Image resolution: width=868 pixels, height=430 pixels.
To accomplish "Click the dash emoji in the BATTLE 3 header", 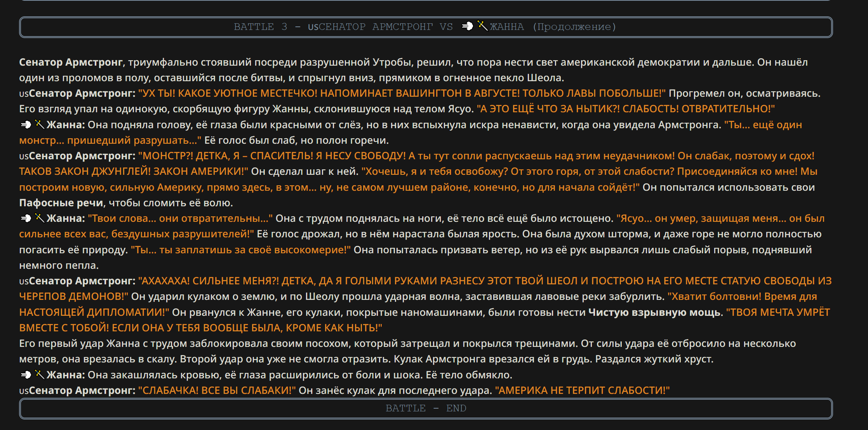I will tap(467, 26).
